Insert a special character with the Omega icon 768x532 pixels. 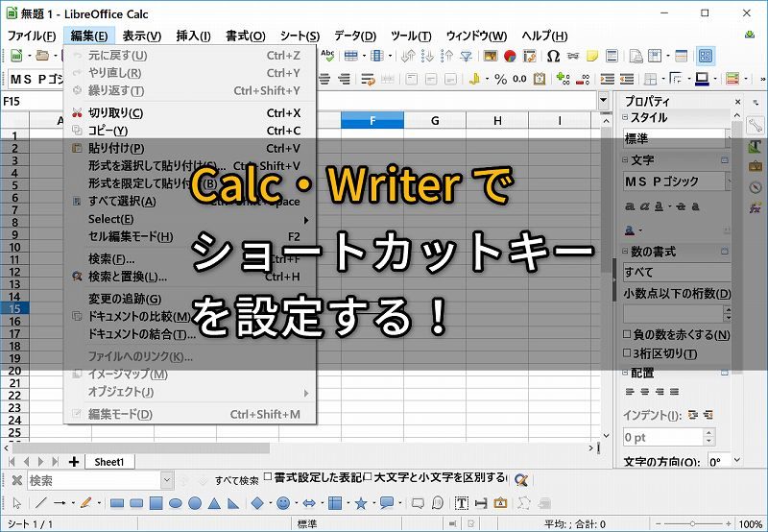(553, 56)
